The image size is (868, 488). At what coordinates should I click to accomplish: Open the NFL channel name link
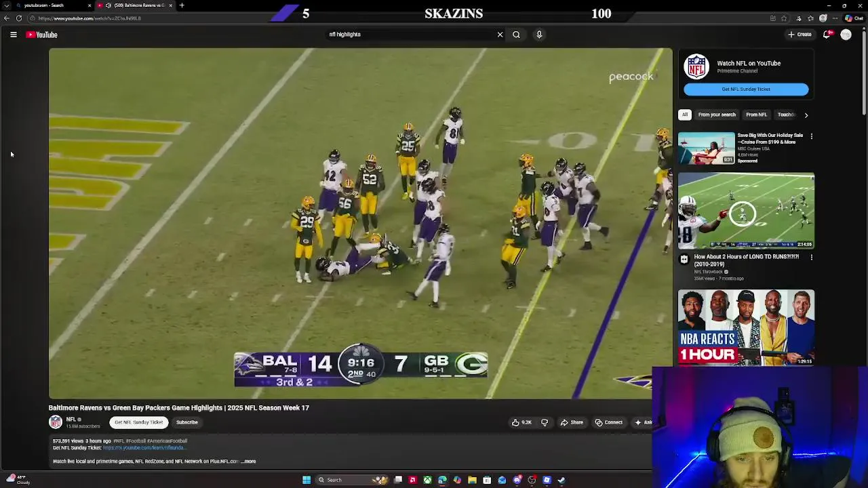pos(71,420)
